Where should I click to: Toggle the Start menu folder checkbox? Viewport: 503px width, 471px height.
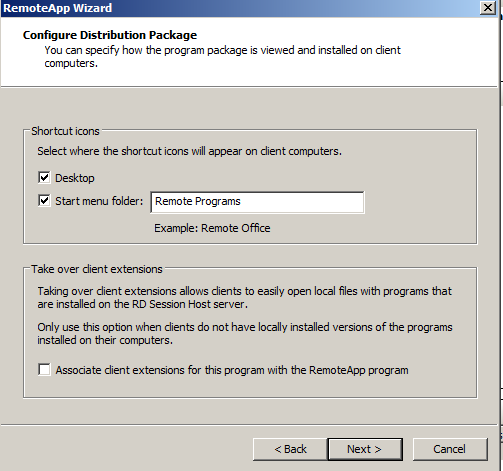click(44, 201)
